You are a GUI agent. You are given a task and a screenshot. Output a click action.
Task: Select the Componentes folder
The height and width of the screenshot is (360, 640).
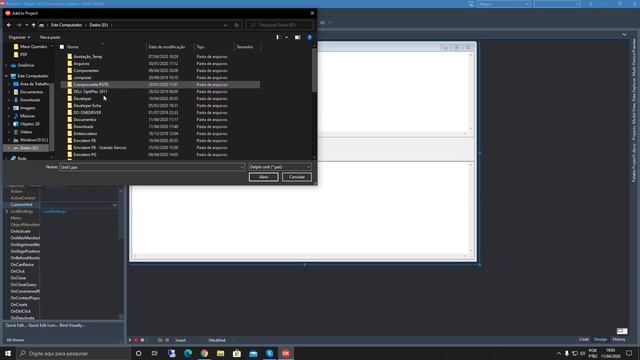pyautogui.click(x=86, y=71)
